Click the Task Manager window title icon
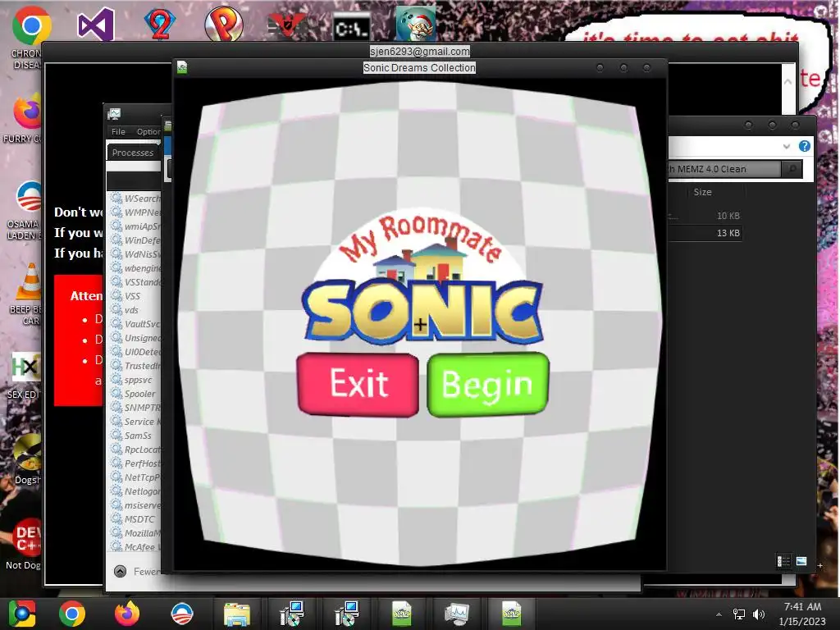Screen dimensions: 840x630 click(114, 113)
